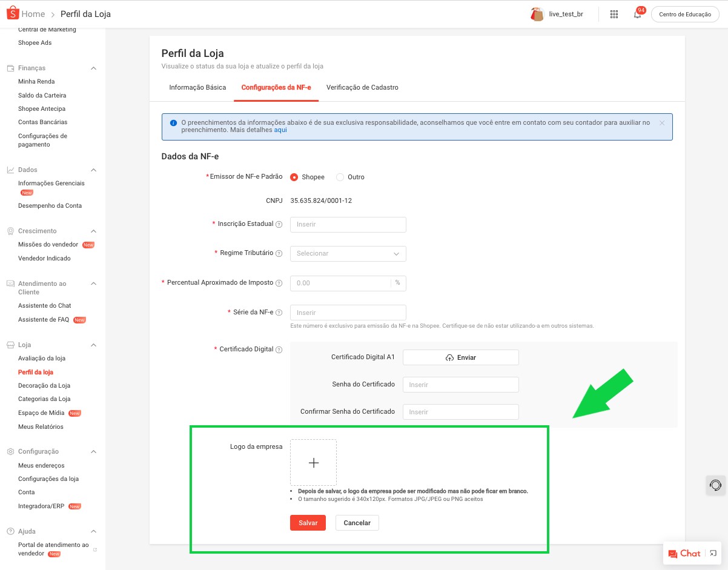Click the floating feedback icon on the right edge
The width and height of the screenshot is (728, 570).
[714, 485]
